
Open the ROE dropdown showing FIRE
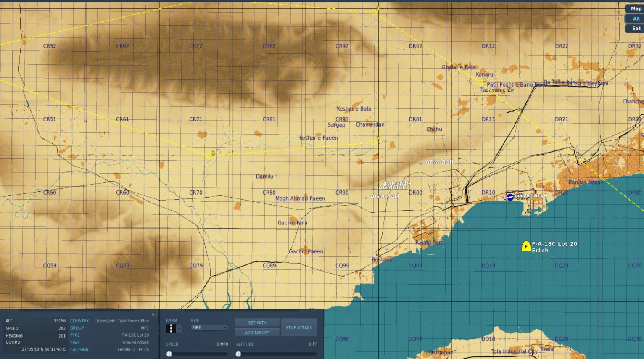pos(209,327)
